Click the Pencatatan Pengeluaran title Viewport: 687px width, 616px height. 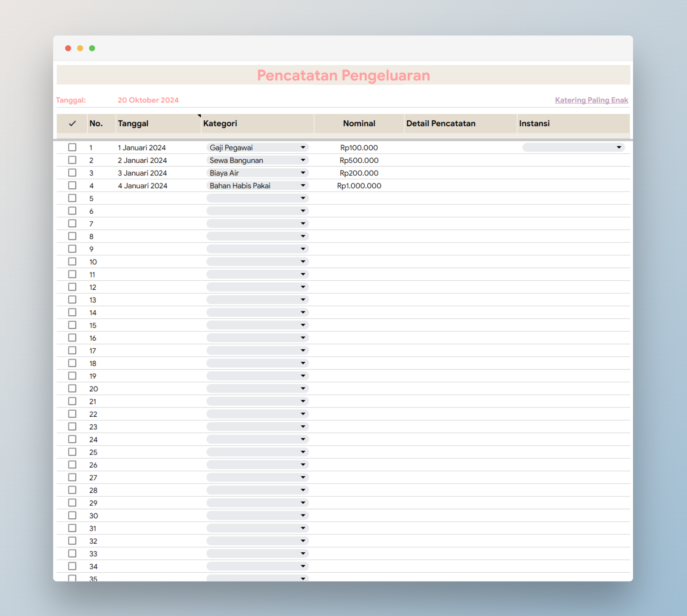click(x=343, y=75)
